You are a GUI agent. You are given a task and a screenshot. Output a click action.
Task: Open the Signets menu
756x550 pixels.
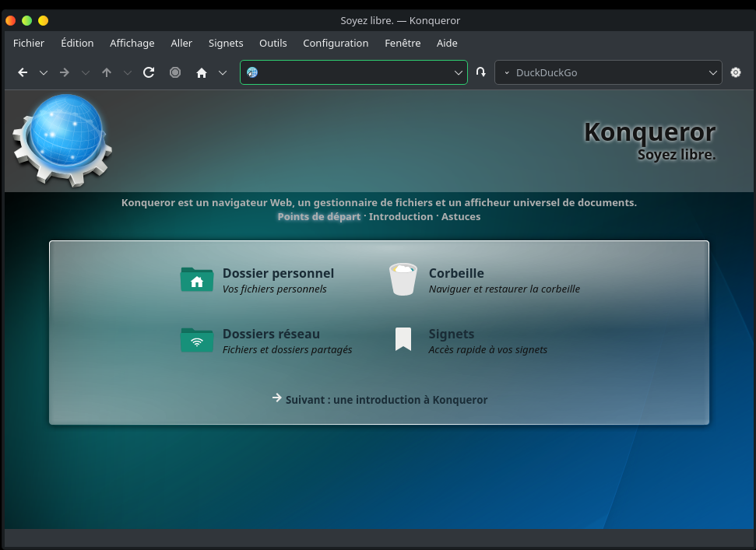pos(226,43)
